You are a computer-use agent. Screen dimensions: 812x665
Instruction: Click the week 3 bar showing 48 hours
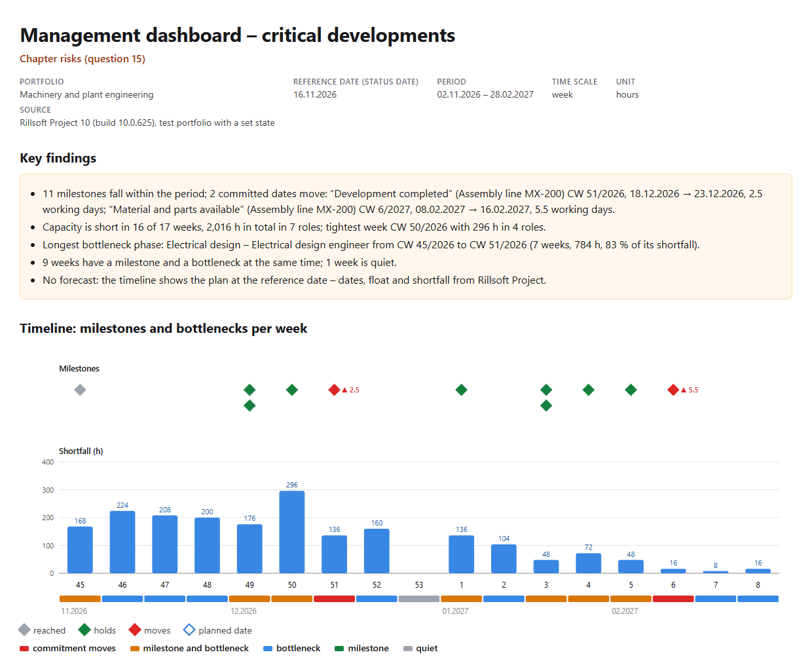click(x=546, y=567)
